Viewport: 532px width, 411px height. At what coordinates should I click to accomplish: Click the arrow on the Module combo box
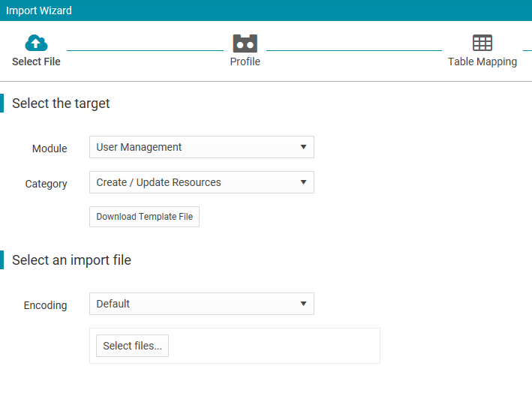(303, 147)
